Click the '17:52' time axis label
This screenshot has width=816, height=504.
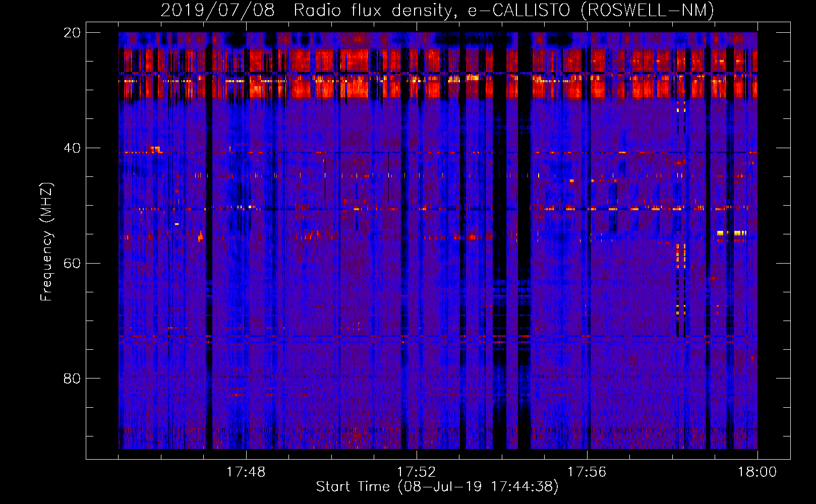[x=417, y=472]
